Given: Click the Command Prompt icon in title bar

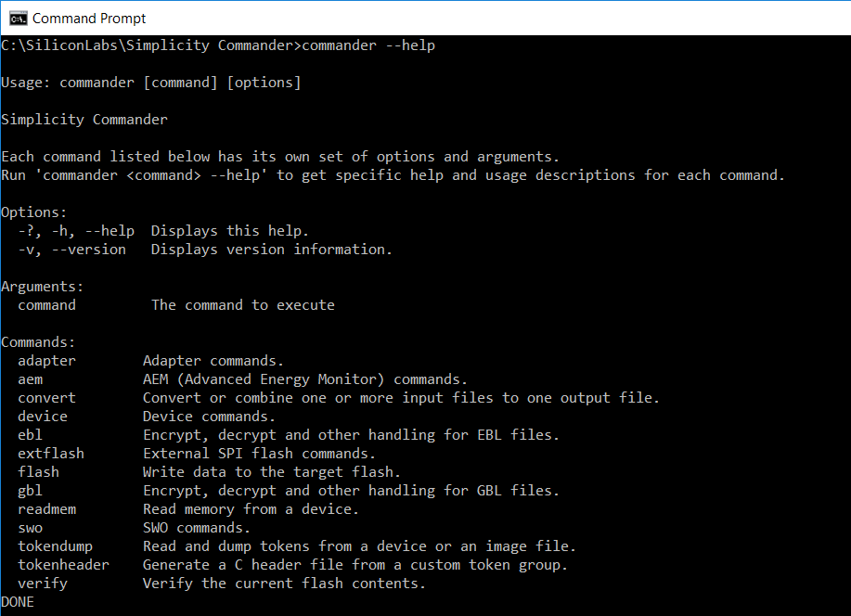Looking at the screenshot, I should point(17,18).
